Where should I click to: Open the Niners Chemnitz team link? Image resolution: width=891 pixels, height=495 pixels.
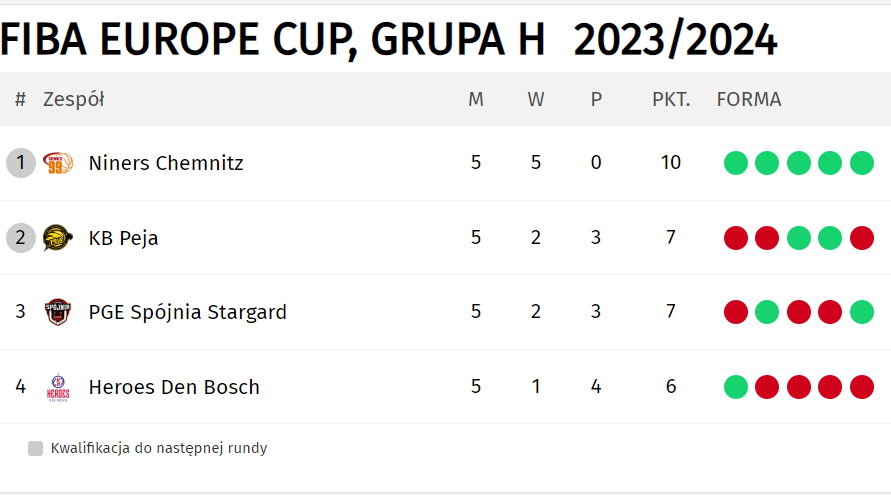pyautogui.click(x=166, y=163)
